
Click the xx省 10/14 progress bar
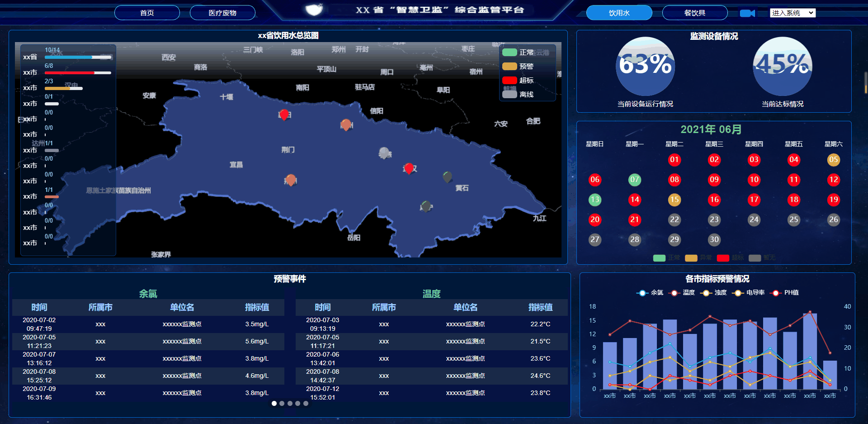(x=78, y=57)
